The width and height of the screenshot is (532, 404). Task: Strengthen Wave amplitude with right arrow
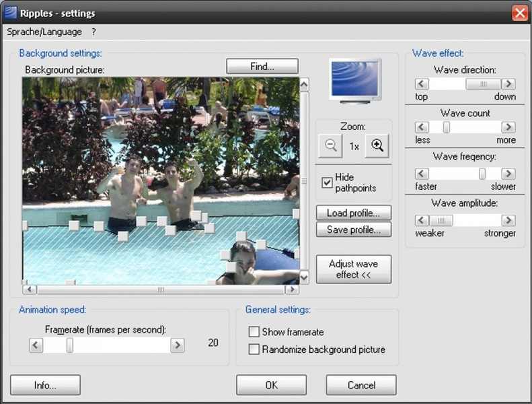[508, 220]
